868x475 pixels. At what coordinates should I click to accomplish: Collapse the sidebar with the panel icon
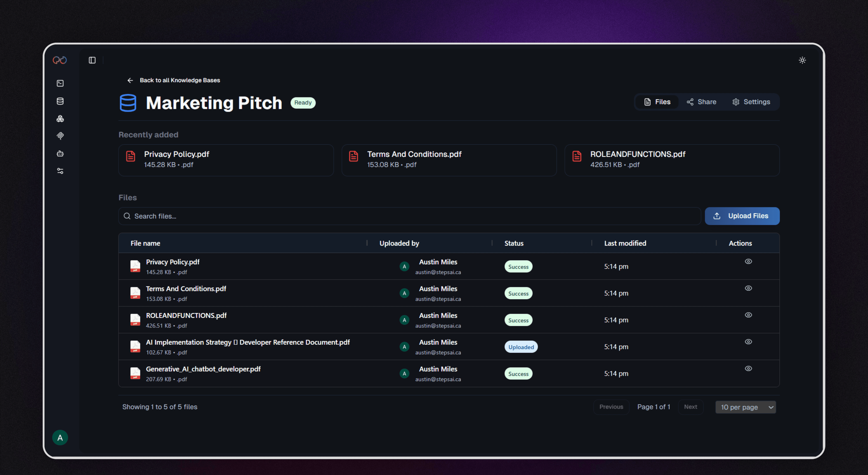coord(92,60)
